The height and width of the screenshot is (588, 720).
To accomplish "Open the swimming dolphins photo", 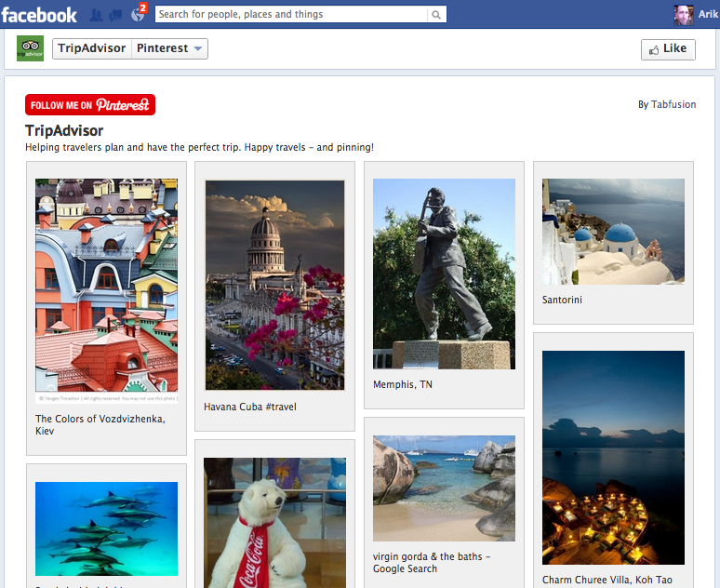I will pyautogui.click(x=107, y=528).
